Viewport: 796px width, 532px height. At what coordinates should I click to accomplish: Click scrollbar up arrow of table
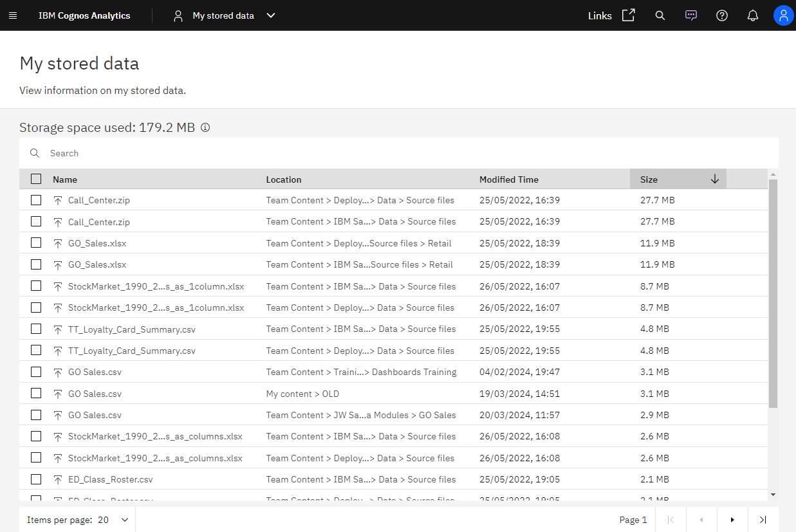[773, 174]
